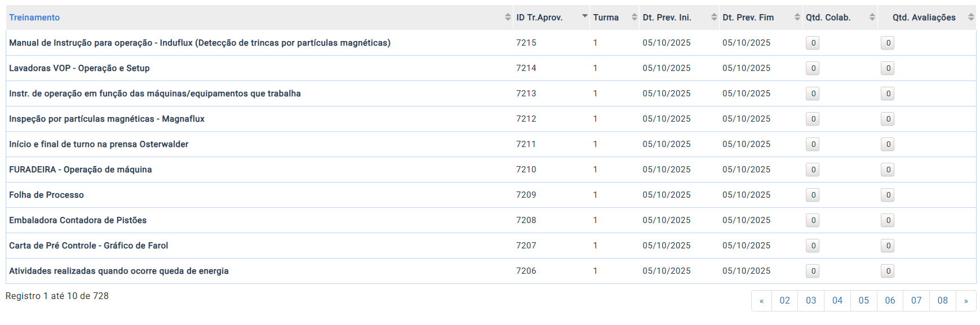Click Qtd. Colab. button for training 7215
The height and width of the screenshot is (325, 980).
pos(813,43)
